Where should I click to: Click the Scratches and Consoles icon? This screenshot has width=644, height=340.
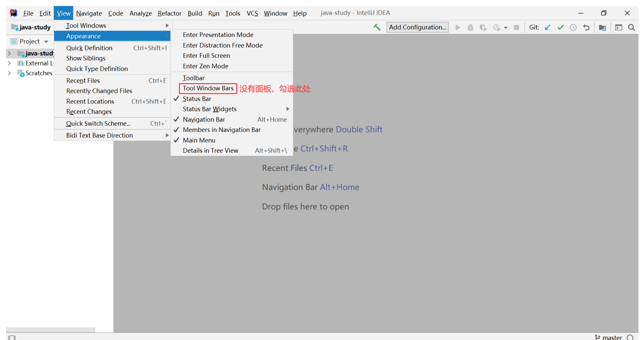[21, 73]
